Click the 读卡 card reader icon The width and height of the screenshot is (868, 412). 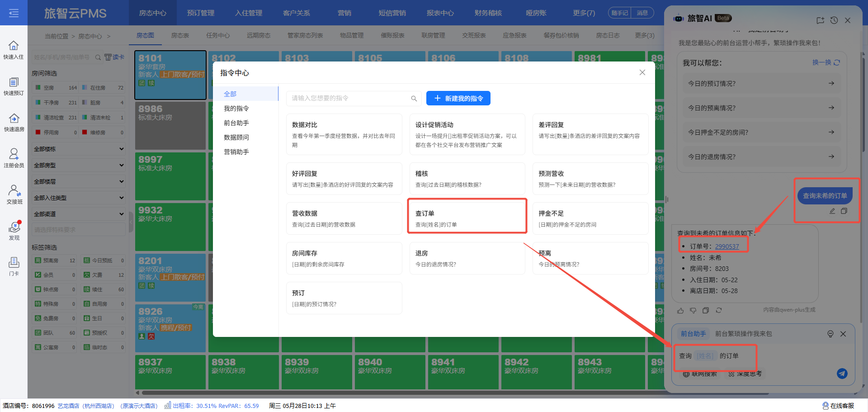coord(114,57)
